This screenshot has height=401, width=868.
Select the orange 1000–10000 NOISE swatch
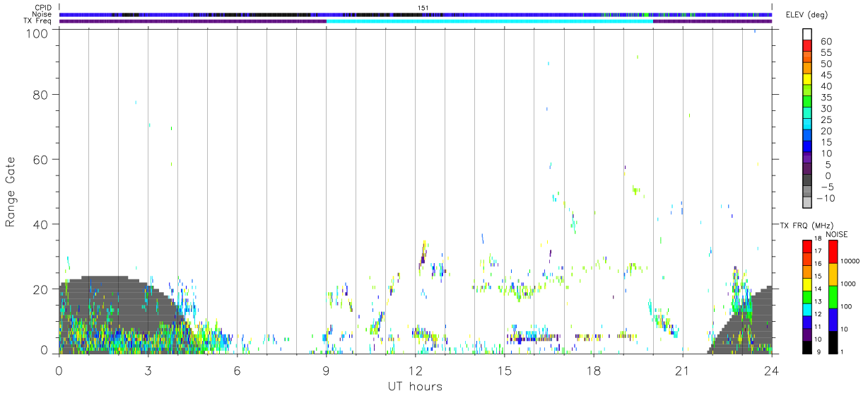pos(832,274)
